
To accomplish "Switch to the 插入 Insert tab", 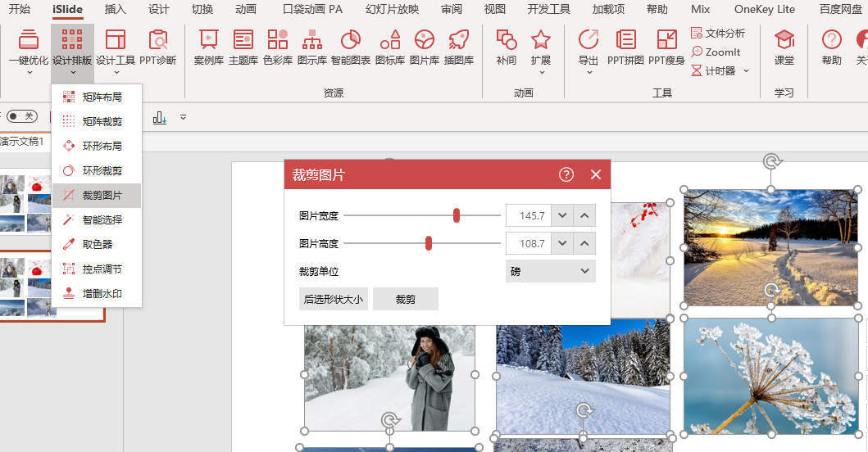I will (x=115, y=9).
